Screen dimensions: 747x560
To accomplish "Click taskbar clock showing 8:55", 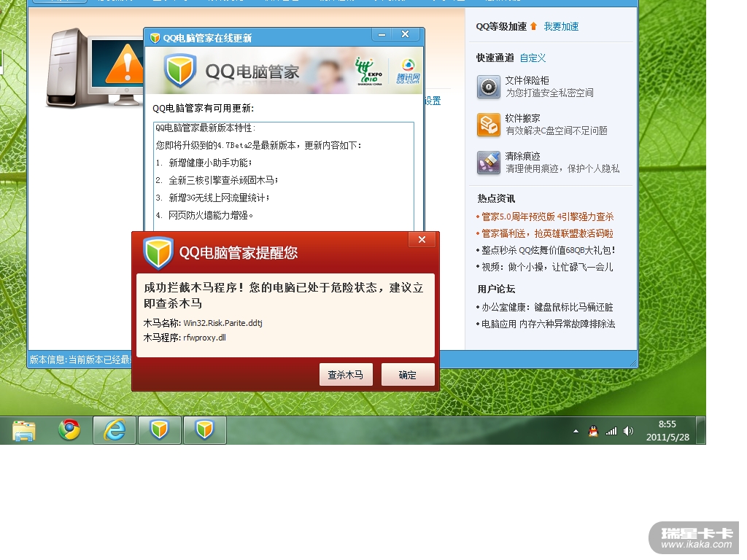I will [x=667, y=430].
